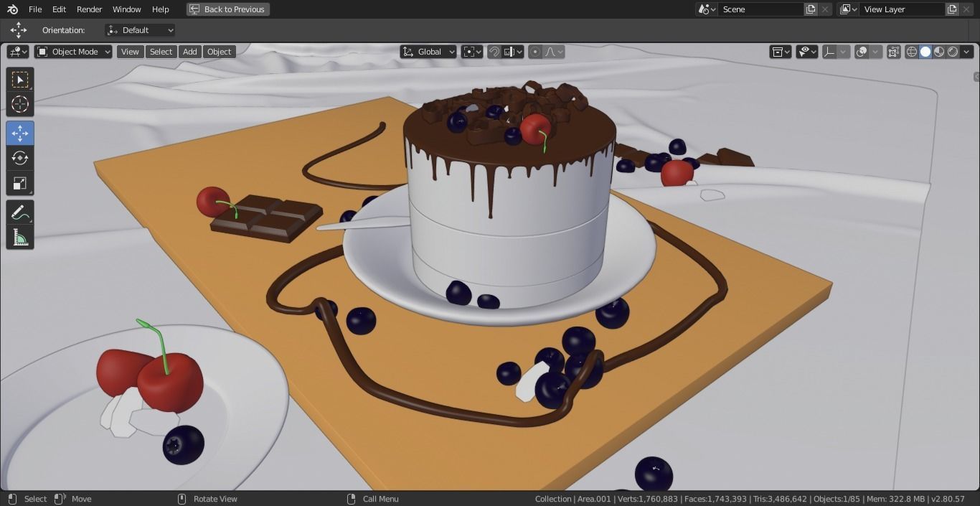
Task: Select the Select Box tool
Action: coord(20,79)
